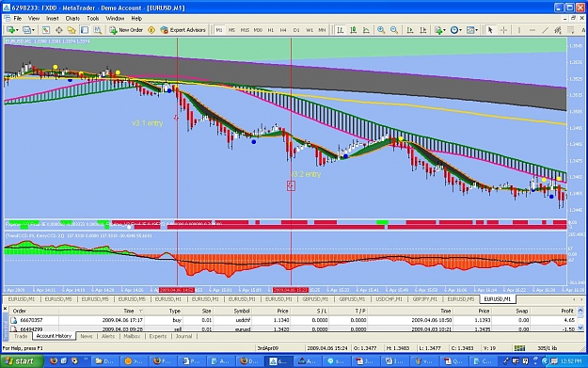
Task: Select the arrow cursor tool
Action: [x=490, y=30]
